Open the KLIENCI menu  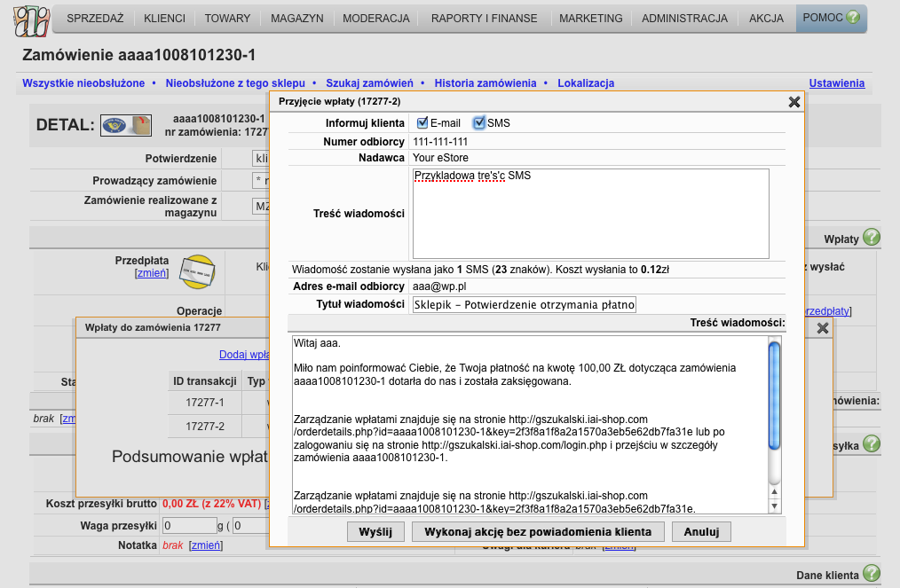click(x=165, y=19)
